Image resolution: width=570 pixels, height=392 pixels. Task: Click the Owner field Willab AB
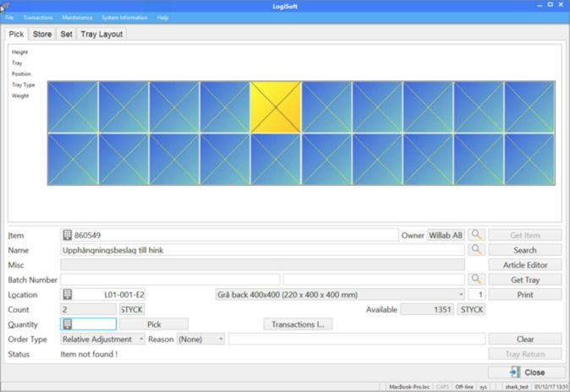point(446,235)
